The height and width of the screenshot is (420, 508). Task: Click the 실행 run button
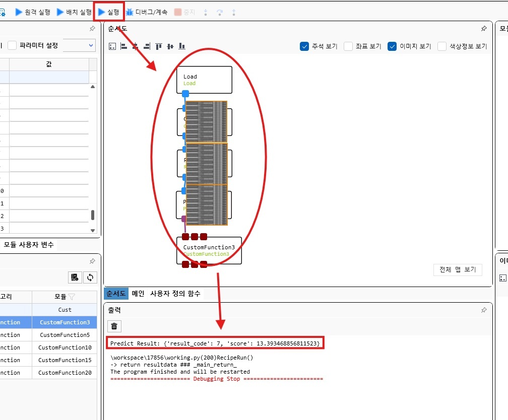[x=109, y=12]
